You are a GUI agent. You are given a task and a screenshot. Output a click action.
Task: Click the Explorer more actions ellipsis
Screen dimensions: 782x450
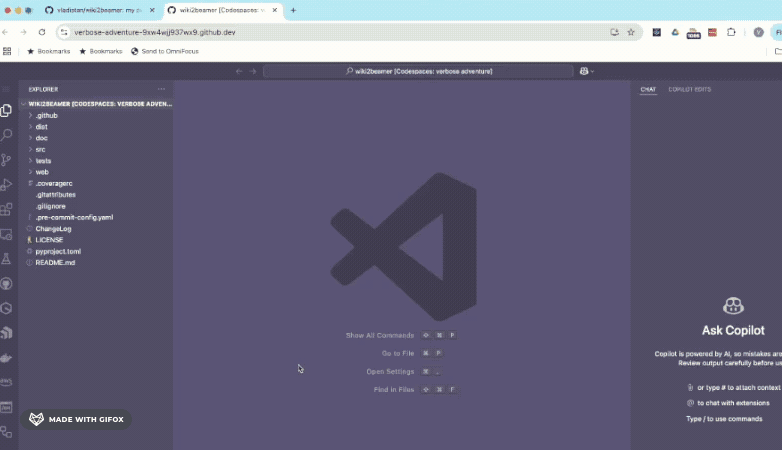pos(161,89)
